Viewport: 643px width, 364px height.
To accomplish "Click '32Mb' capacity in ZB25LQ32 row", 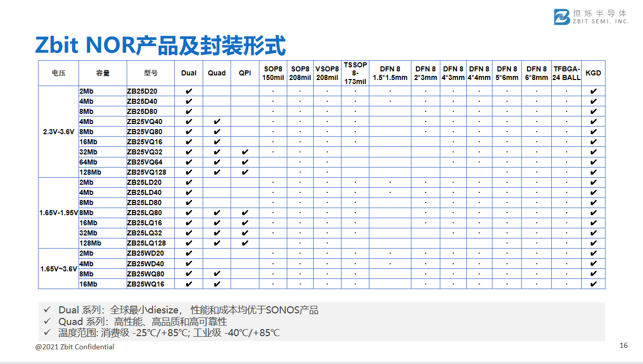I will 103,233.
